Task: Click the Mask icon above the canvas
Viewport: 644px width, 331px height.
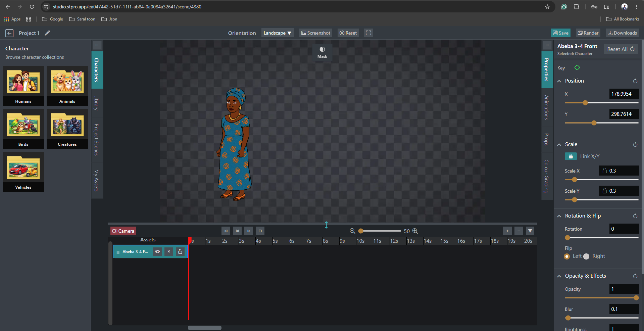Action: tap(322, 49)
